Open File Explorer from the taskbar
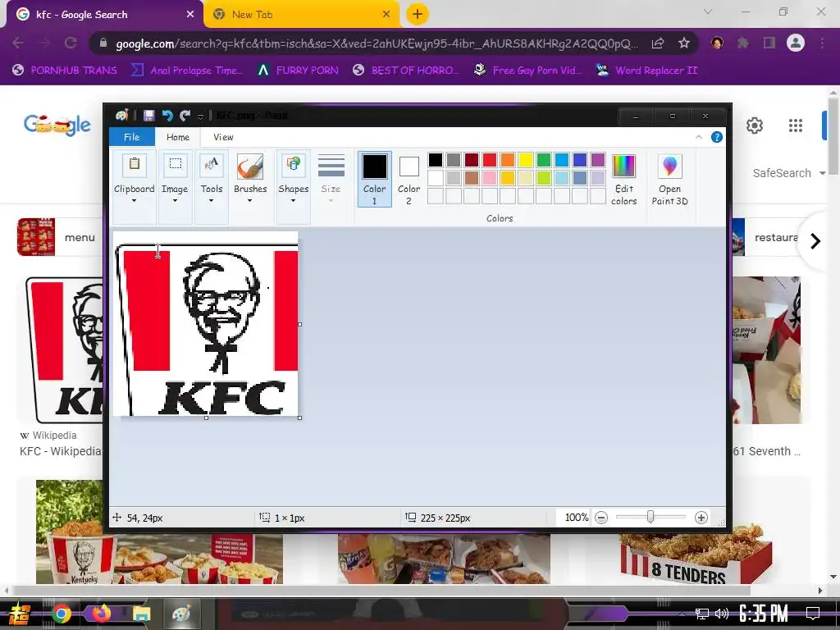The image size is (840, 630). [141, 614]
